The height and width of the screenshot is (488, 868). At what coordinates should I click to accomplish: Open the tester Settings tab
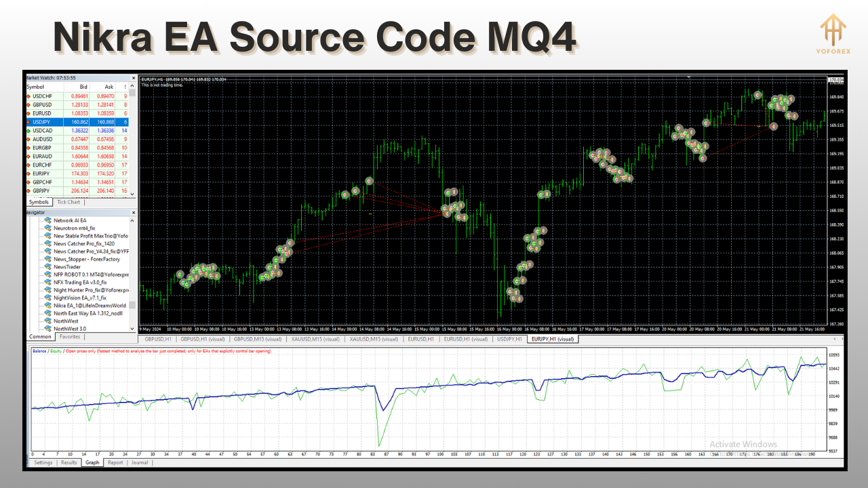tap(43, 463)
